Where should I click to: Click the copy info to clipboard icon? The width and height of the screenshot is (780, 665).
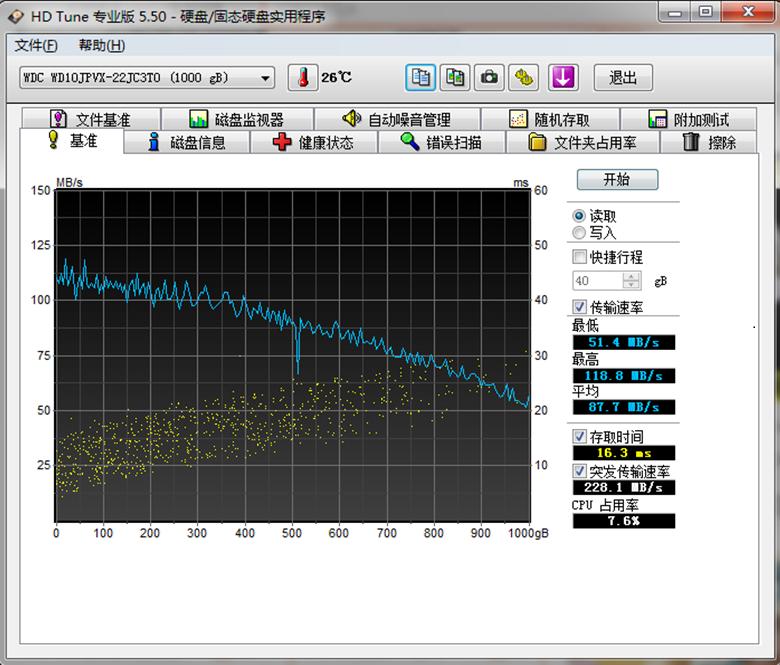421,77
